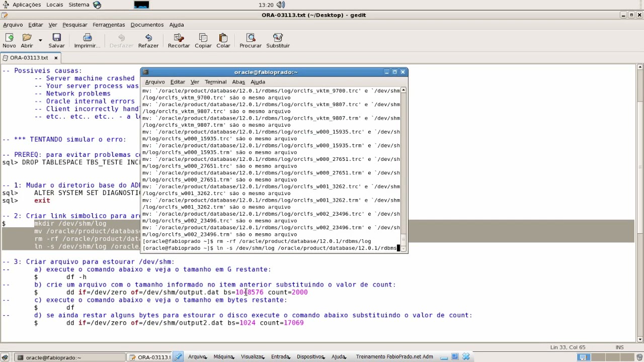Switch to ORA-03113 taskbar item
This screenshot has height=362, width=644.
(149, 357)
